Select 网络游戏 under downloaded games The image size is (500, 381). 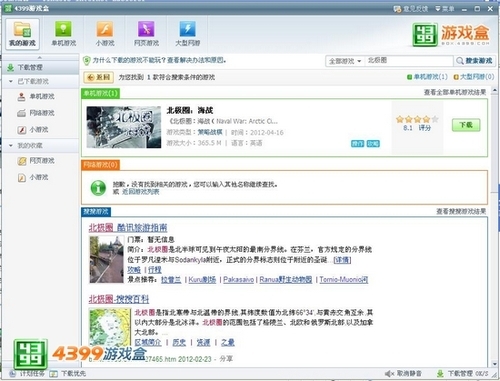point(36,113)
